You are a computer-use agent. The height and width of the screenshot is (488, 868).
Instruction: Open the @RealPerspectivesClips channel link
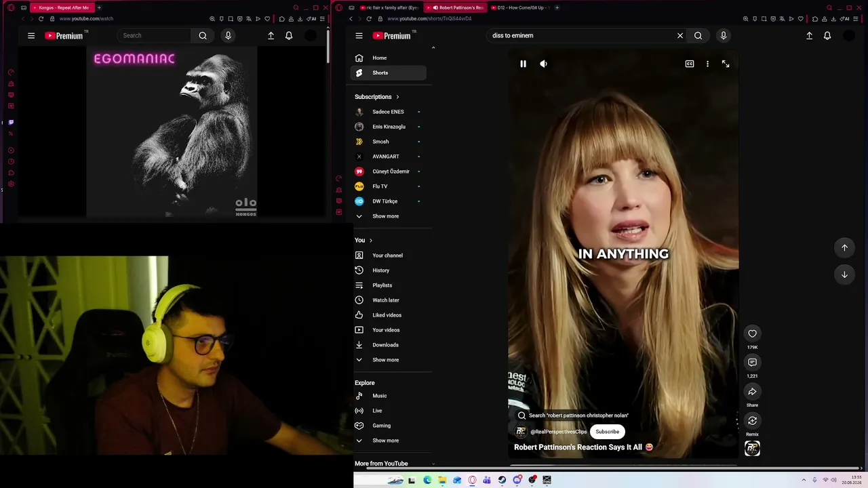558,432
